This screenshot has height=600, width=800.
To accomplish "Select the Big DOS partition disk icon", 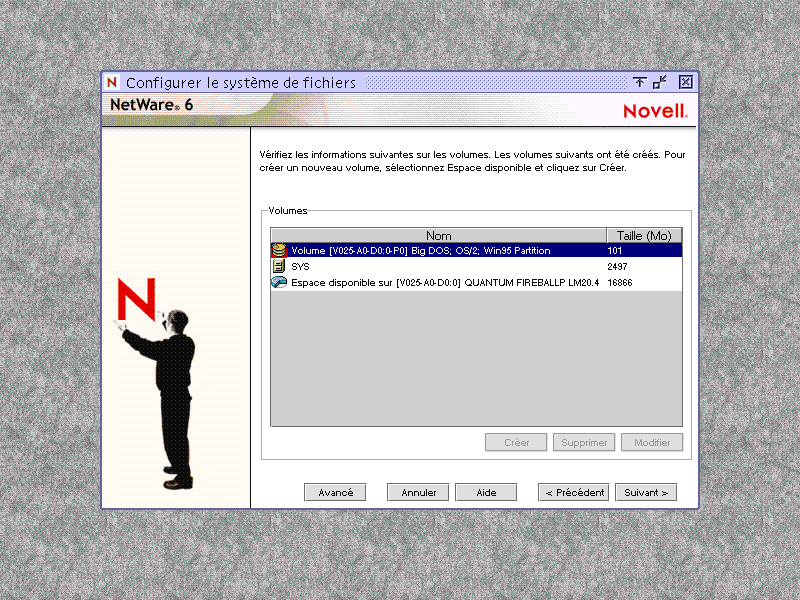I will (278, 250).
